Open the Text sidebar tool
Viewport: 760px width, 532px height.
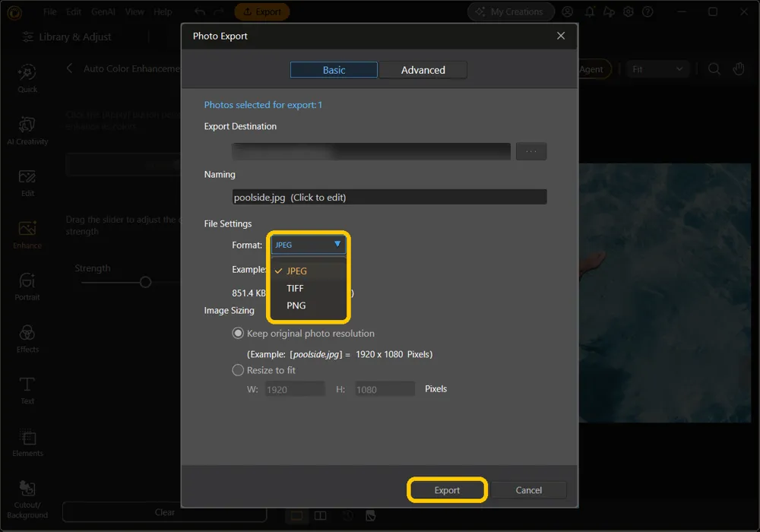coord(27,391)
